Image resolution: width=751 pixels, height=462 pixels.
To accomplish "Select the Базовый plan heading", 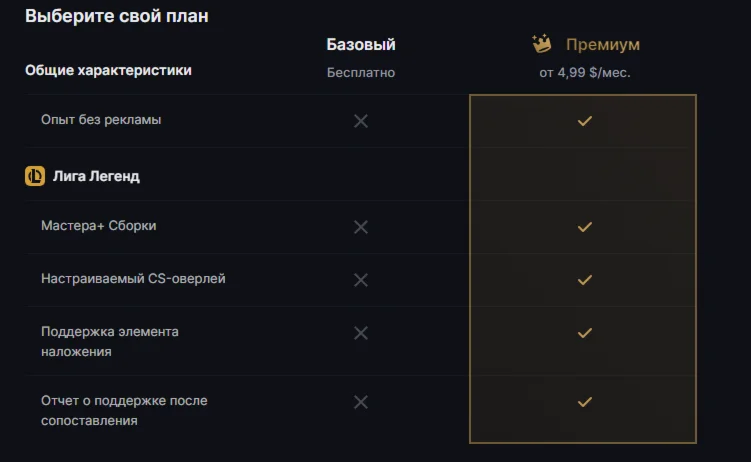I will point(361,44).
